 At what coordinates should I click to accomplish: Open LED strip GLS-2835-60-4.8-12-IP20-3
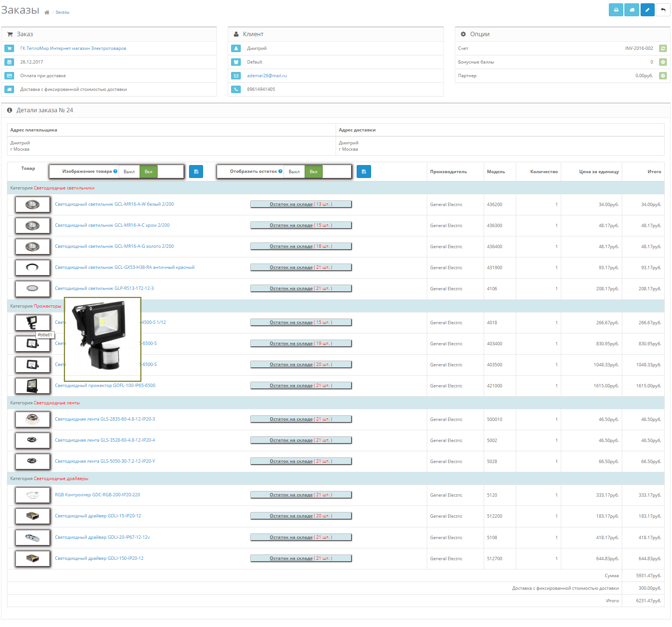click(105, 419)
